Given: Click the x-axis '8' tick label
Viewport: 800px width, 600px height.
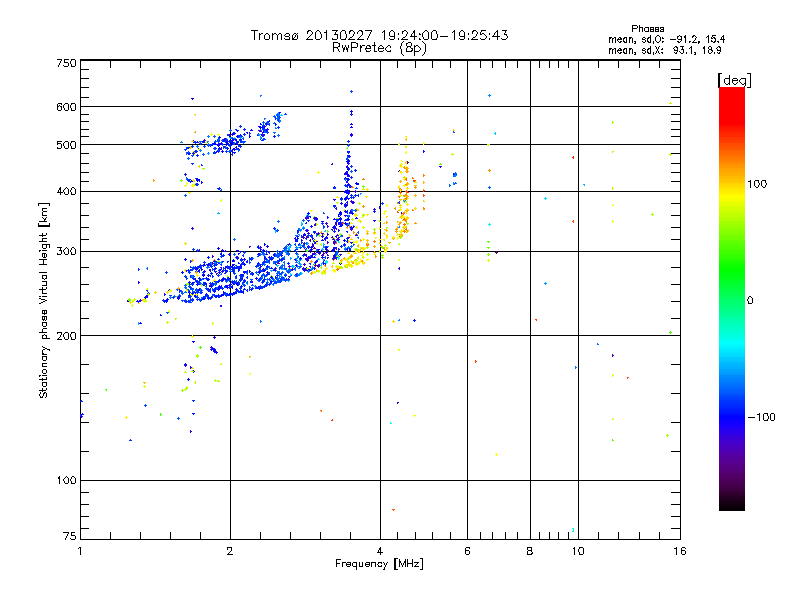Looking at the screenshot, I should click(x=530, y=551).
